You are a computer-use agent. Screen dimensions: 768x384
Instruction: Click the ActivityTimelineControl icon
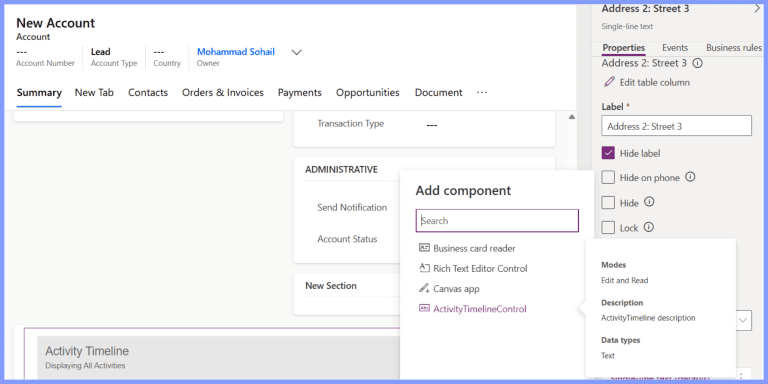(x=424, y=309)
